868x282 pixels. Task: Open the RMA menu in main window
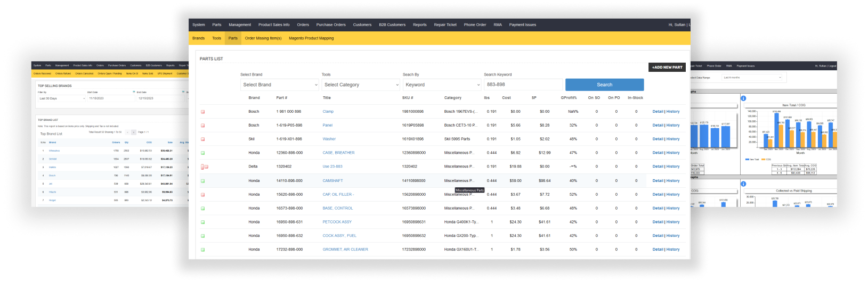pyautogui.click(x=498, y=24)
